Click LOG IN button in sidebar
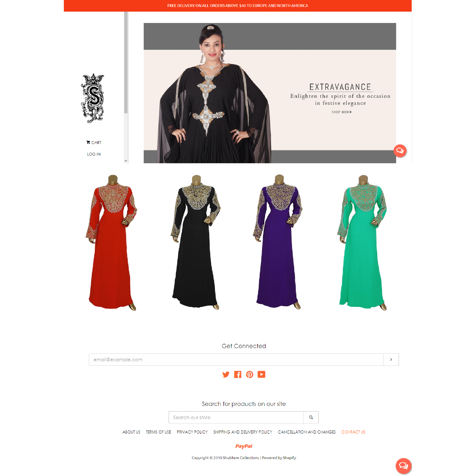The image size is (476, 476). tap(95, 154)
